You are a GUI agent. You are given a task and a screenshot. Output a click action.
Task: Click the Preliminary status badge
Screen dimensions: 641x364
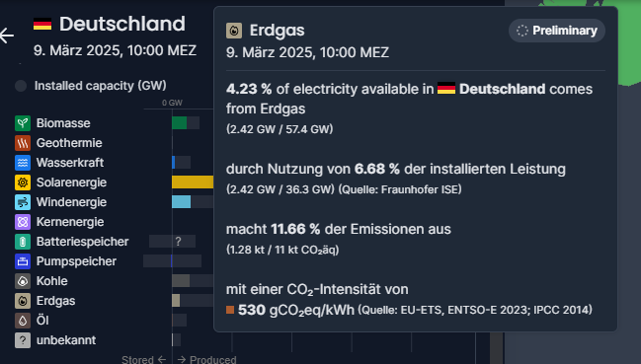[x=557, y=31]
